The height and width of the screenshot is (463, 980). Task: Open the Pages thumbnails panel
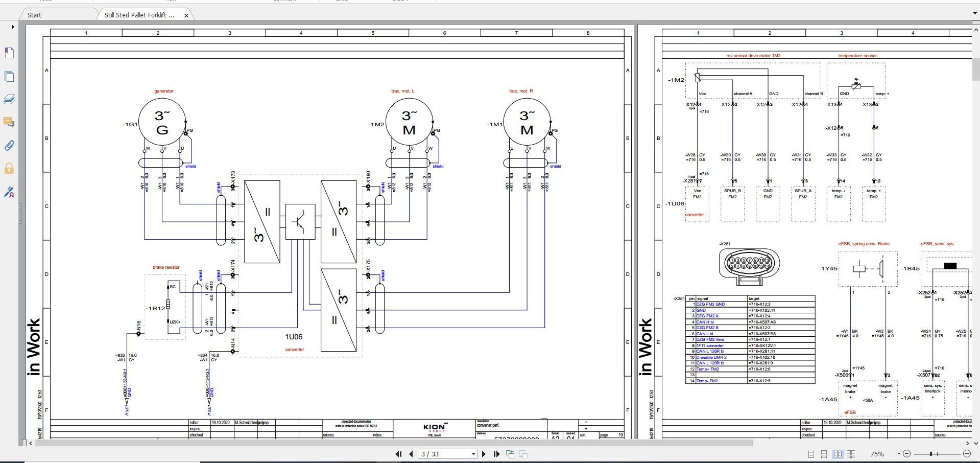point(9,76)
